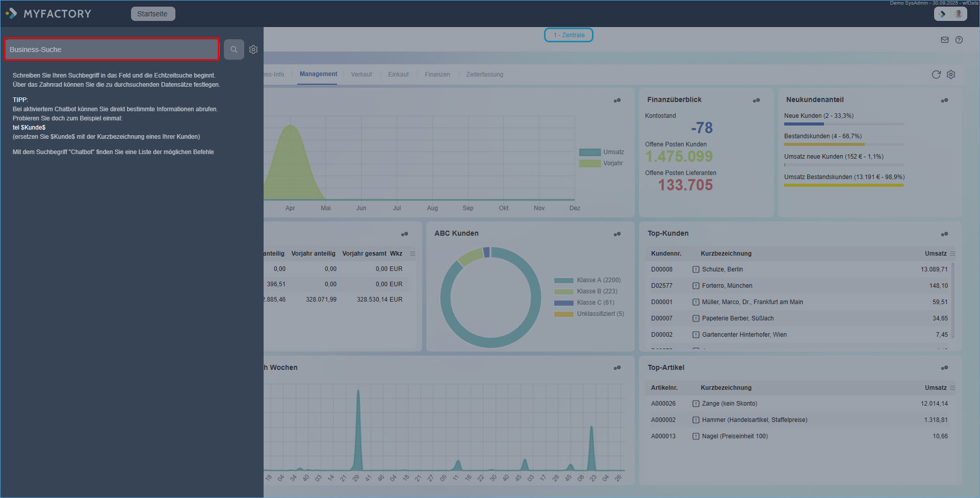
Task: Open the 1 - Zentrale location selector
Action: (x=569, y=35)
